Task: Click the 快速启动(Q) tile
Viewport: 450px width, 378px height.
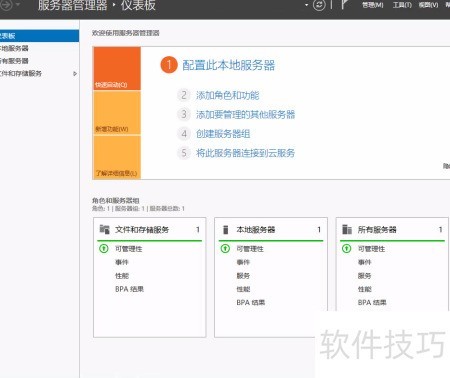Action: point(117,68)
